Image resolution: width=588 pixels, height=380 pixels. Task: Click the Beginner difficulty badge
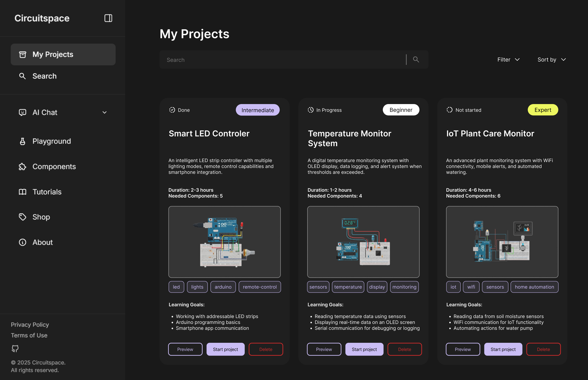click(401, 110)
